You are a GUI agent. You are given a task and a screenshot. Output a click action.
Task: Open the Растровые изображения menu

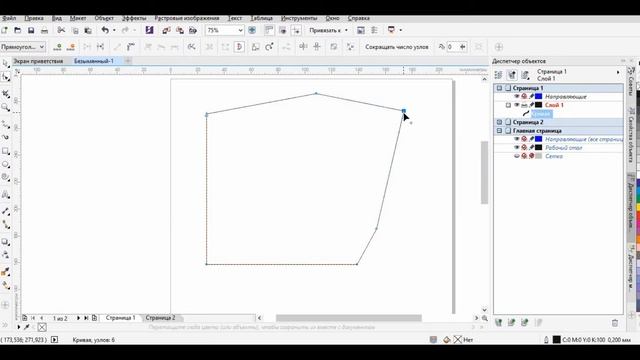point(187,18)
